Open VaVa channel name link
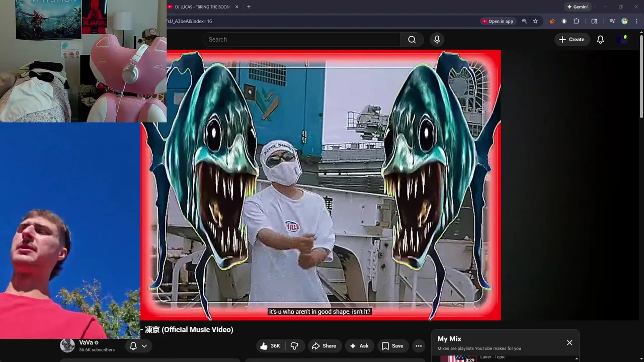This screenshot has width=644, height=362. 86,342
